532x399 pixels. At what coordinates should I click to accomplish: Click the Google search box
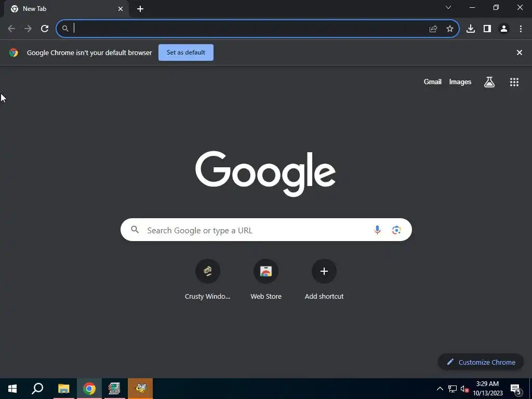pos(266,230)
